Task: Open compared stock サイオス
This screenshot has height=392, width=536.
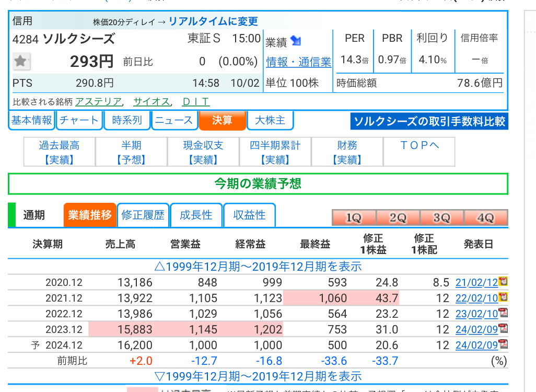Action: coord(152,101)
